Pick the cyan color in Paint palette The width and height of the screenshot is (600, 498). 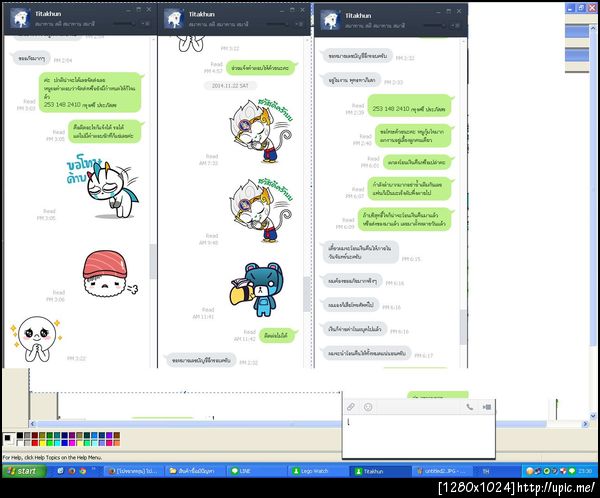pos(57,443)
